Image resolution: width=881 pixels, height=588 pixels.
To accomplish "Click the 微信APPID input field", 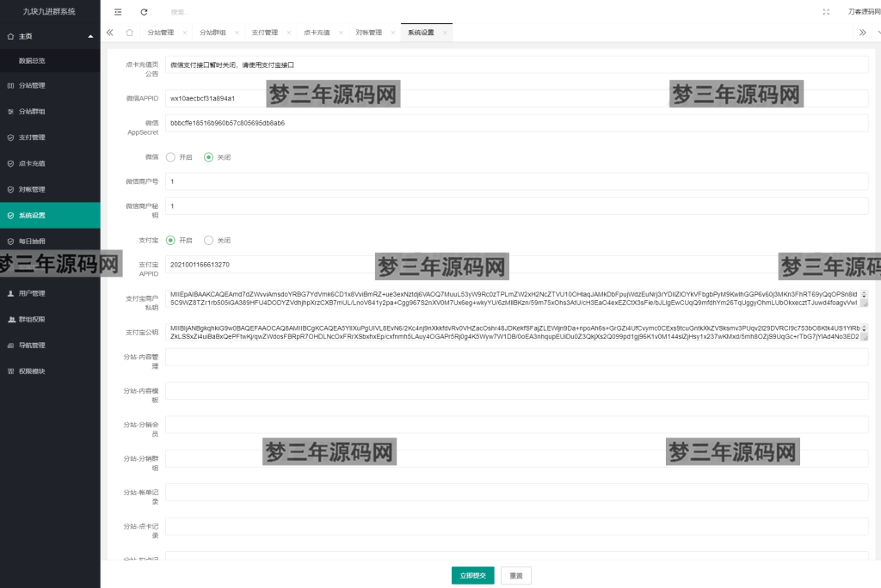I will pos(517,98).
